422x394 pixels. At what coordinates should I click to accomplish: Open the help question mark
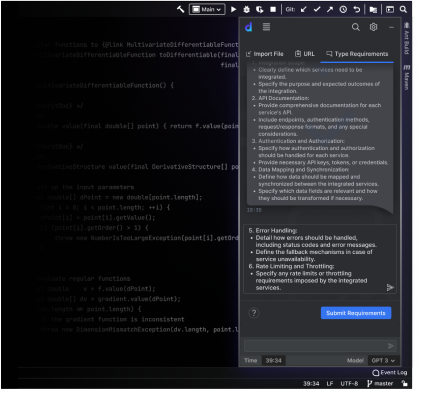(x=254, y=313)
